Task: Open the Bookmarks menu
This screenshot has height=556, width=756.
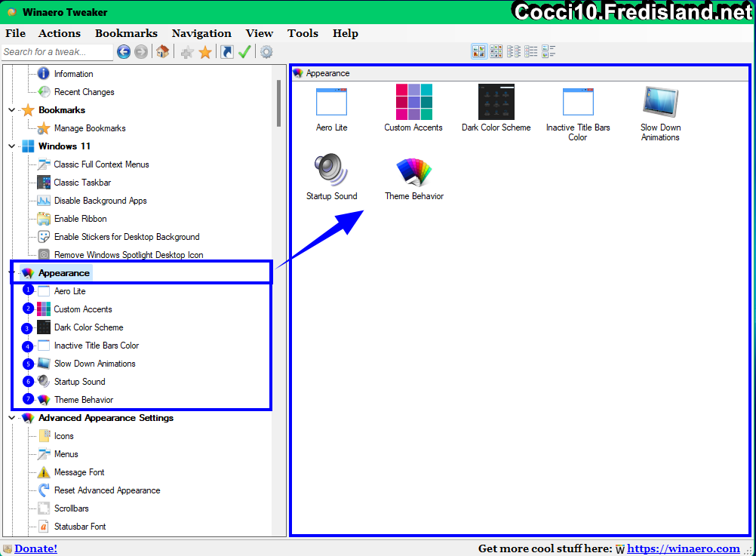Action: (126, 33)
